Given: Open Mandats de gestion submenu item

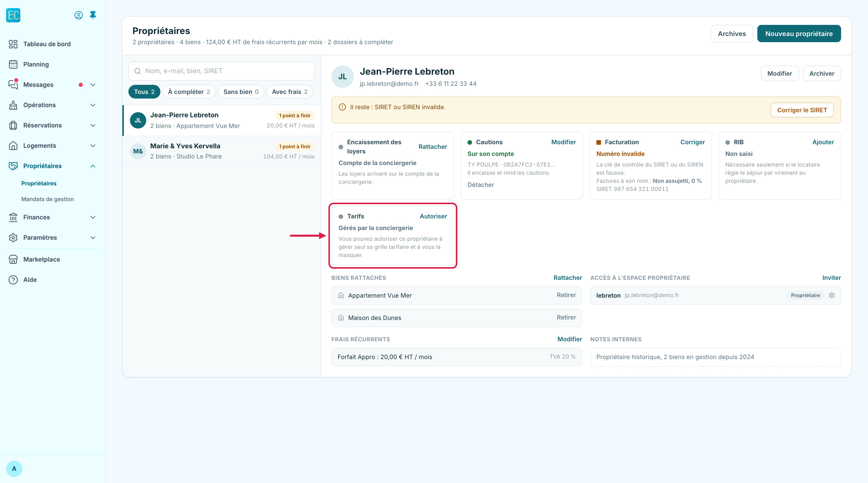Looking at the screenshot, I should click(47, 199).
